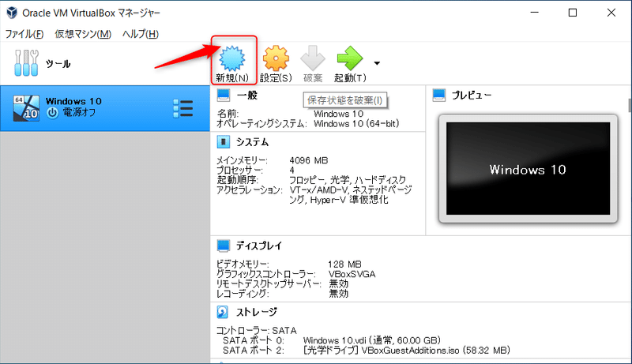Click the General (一般) section icon
This screenshot has width=632, height=364.
[x=224, y=96]
